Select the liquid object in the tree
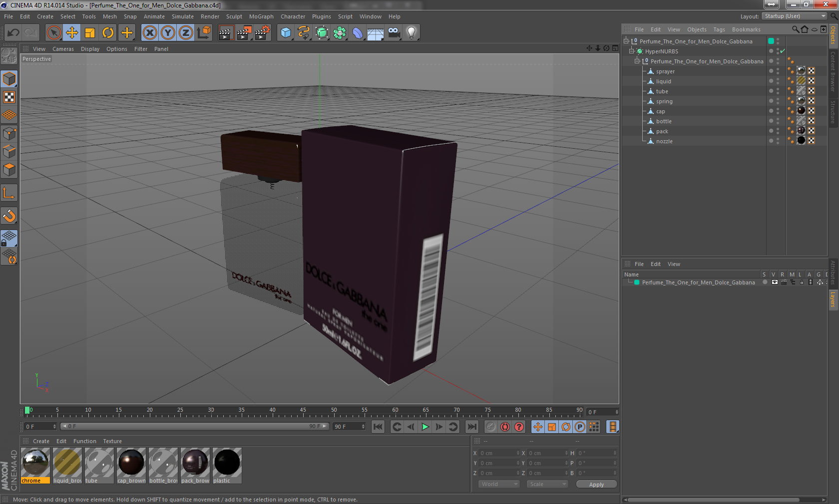The width and height of the screenshot is (839, 504). coord(664,81)
